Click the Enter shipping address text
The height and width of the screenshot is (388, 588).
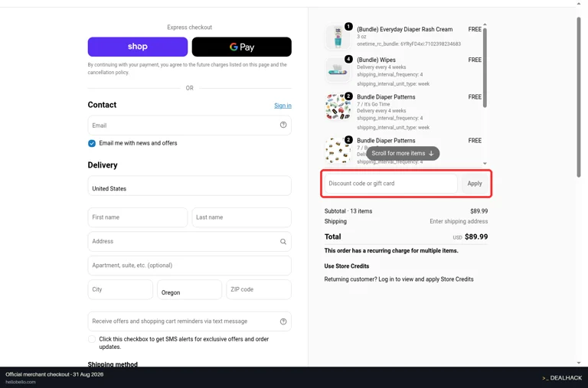[x=459, y=222]
